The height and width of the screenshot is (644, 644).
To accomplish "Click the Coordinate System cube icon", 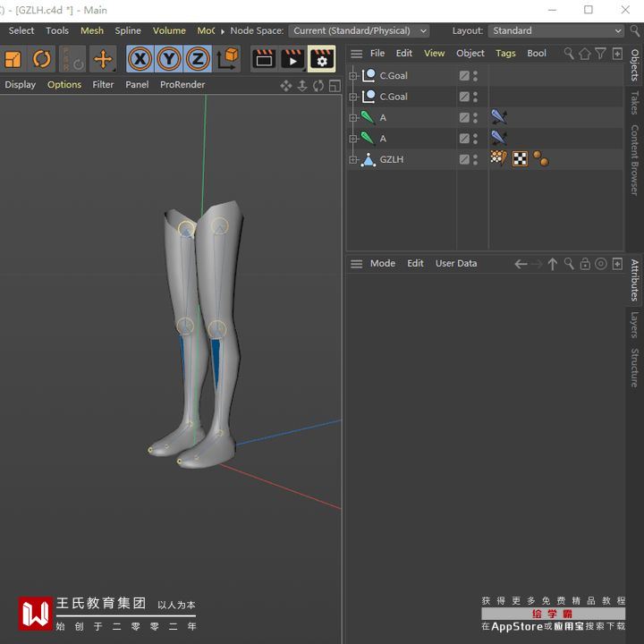I will click(228, 59).
